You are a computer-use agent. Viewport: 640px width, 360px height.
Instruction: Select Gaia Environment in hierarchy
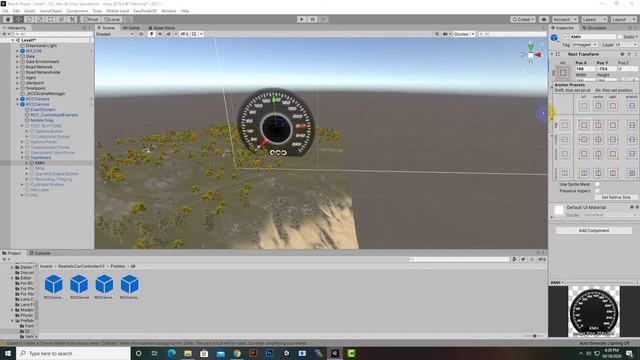coord(42,62)
